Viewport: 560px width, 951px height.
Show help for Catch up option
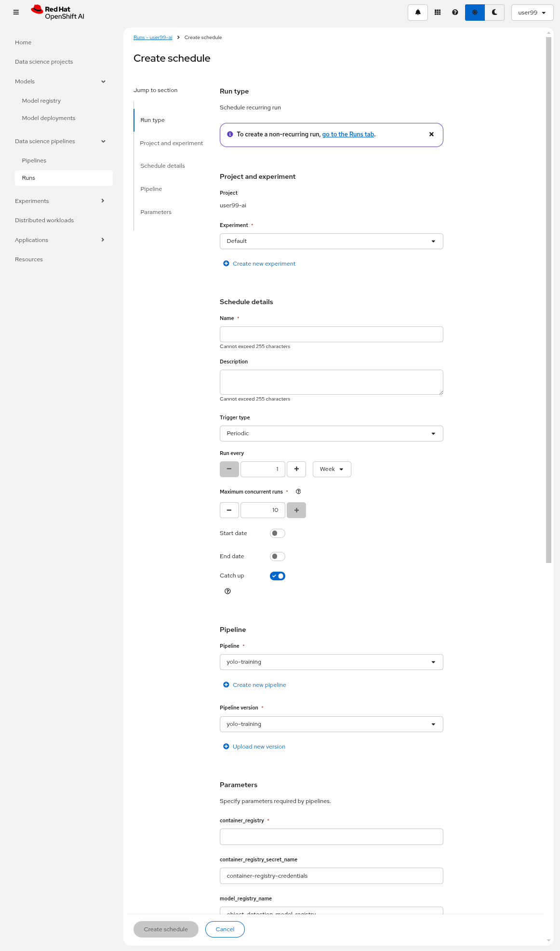pyautogui.click(x=227, y=591)
